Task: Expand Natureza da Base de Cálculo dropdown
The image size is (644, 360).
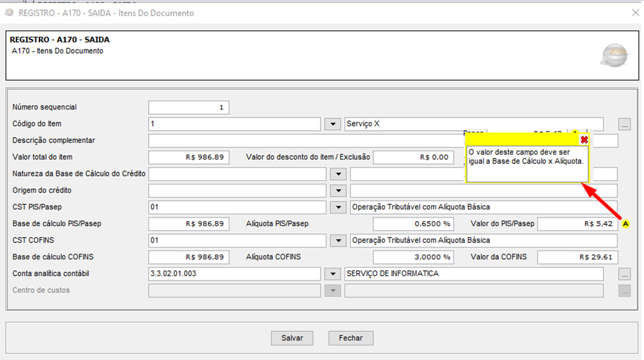Action: pos(338,174)
